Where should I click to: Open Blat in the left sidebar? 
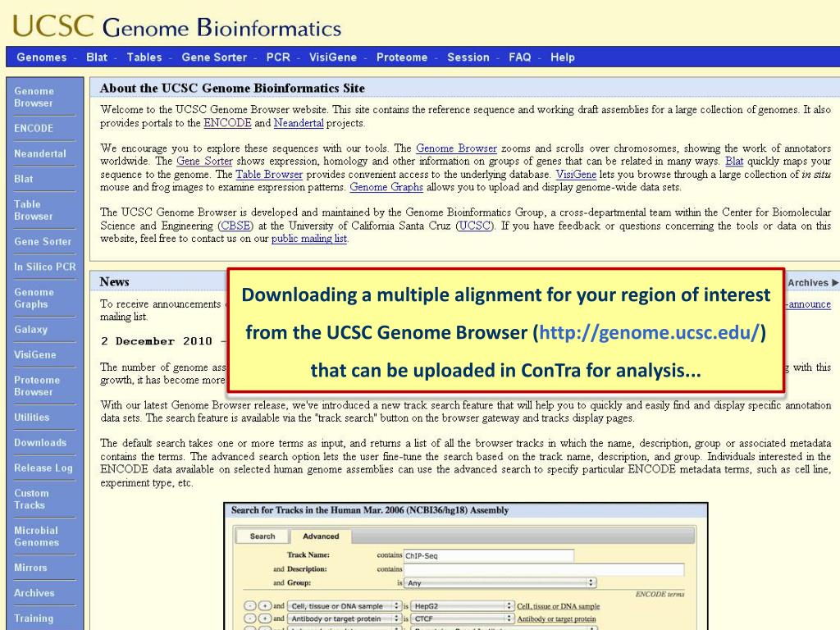(24, 179)
